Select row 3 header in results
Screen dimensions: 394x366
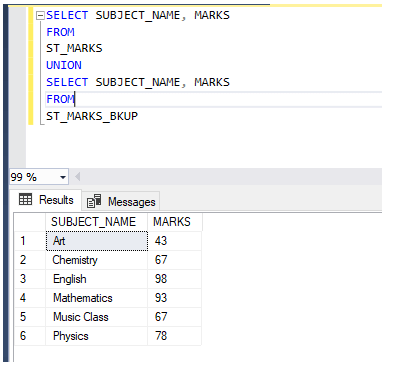click(x=30, y=279)
